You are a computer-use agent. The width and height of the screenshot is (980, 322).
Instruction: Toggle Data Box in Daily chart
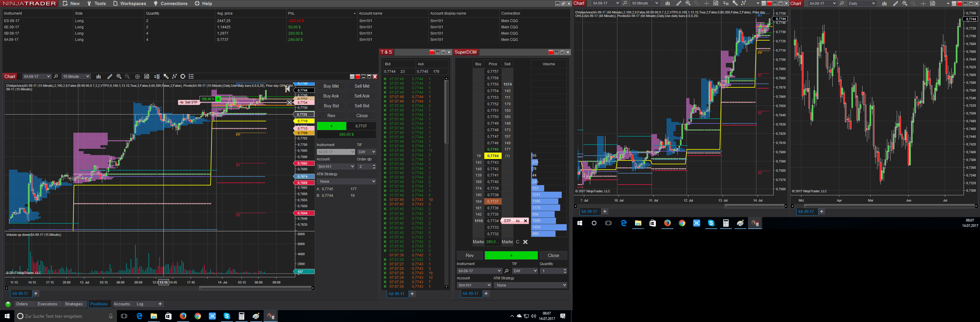[x=933, y=3]
